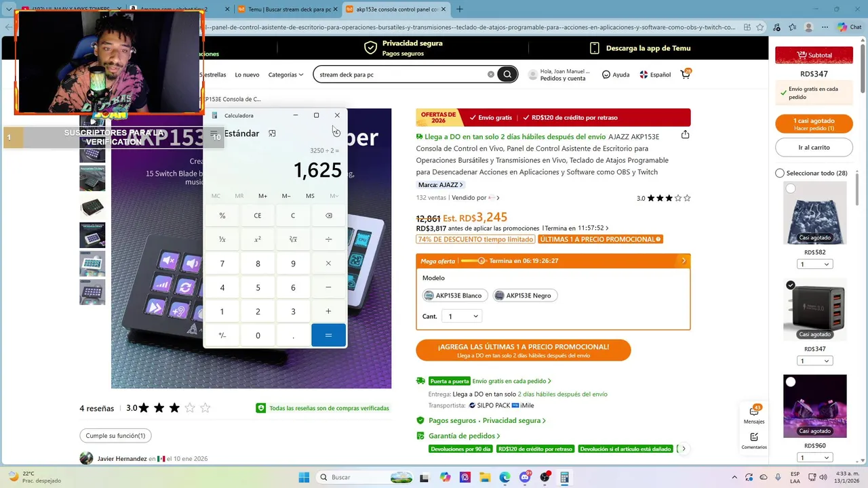Click the calculator reciprocal 1/x key
This screenshot has height=488, width=868.
click(x=222, y=239)
